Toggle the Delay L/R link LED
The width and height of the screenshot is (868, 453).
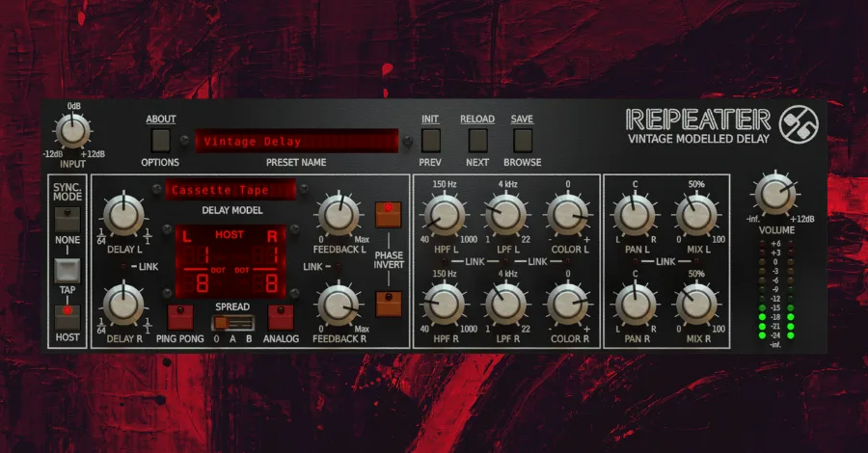(x=122, y=267)
